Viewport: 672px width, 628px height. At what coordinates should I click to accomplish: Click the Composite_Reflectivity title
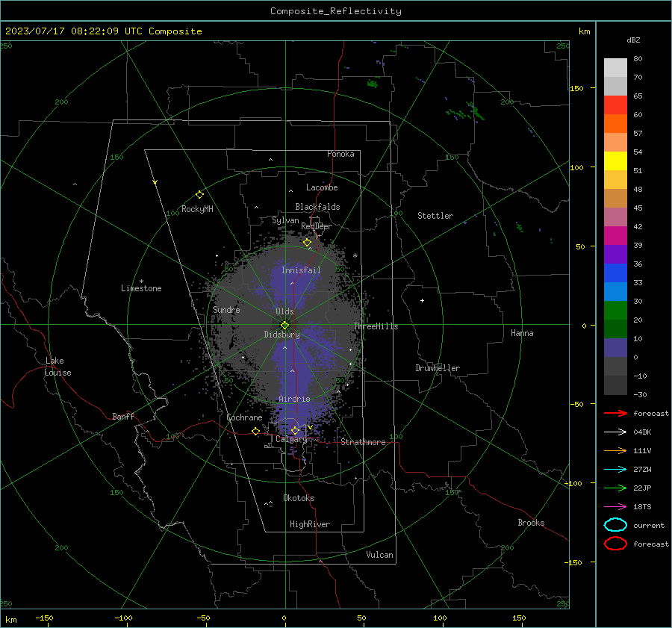(336, 11)
